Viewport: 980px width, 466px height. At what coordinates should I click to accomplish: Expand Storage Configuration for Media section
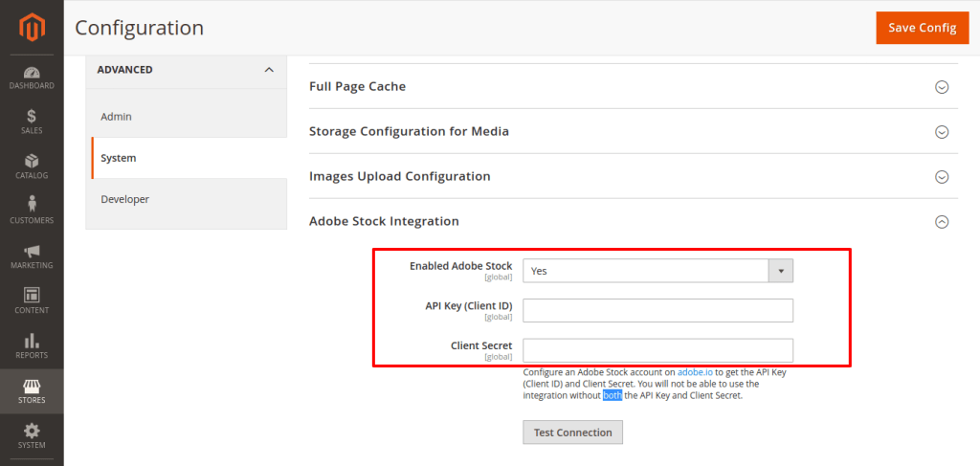(942, 132)
